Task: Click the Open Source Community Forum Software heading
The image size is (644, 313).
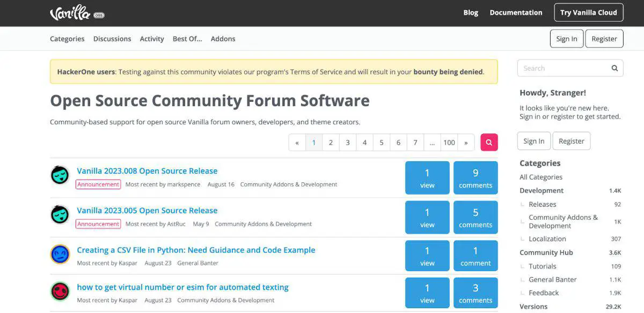Action: [210, 101]
